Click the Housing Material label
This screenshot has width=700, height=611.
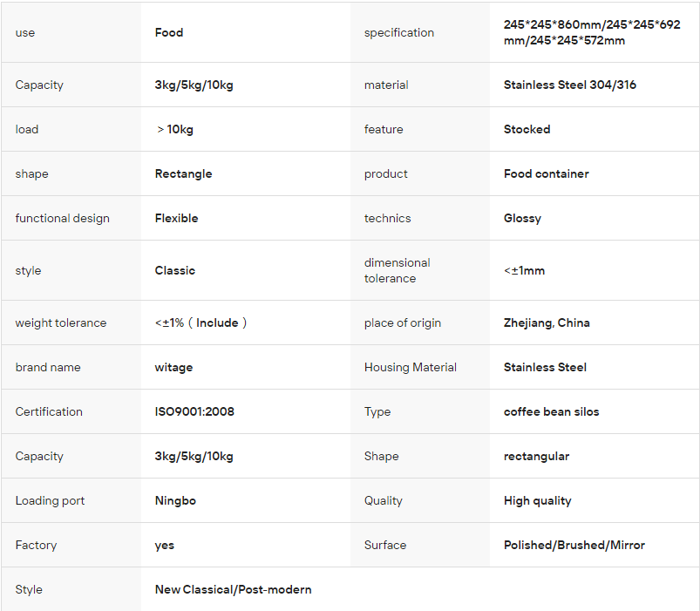pyautogui.click(x=411, y=367)
